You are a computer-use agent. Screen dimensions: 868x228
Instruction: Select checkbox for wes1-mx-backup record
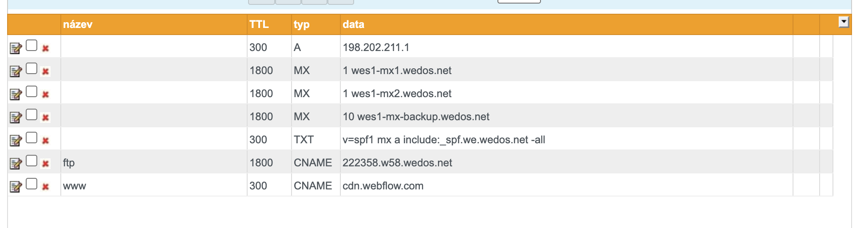click(x=32, y=114)
